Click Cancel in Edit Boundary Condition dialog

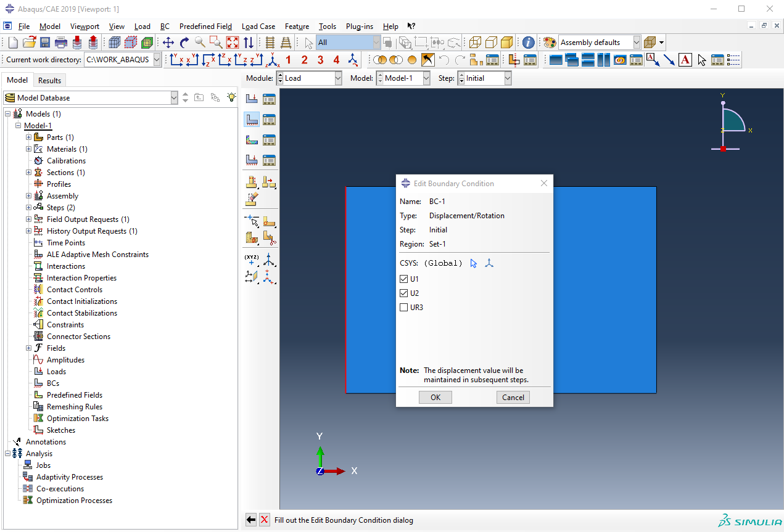(x=513, y=398)
